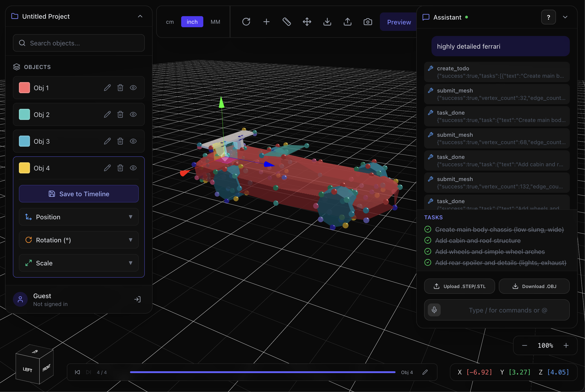Image resolution: width=585 pixels, height=392 pixels.
Task: Click the ruler measure tool icon
Action: pos(287,22)
